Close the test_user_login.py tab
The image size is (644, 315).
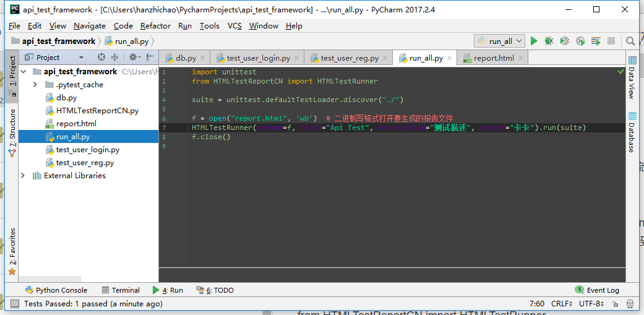click(x=297, y=58)
